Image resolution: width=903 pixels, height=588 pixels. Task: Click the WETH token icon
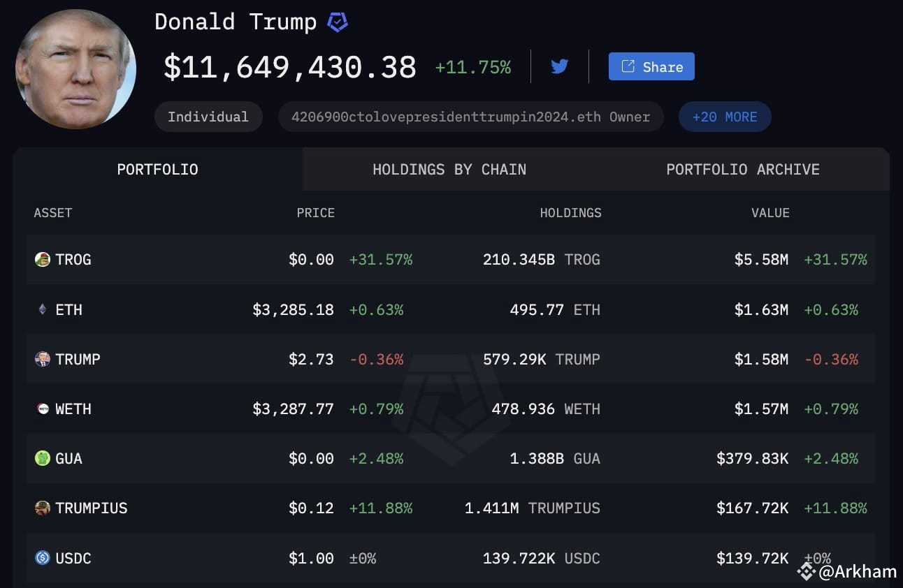coord(43,409)
